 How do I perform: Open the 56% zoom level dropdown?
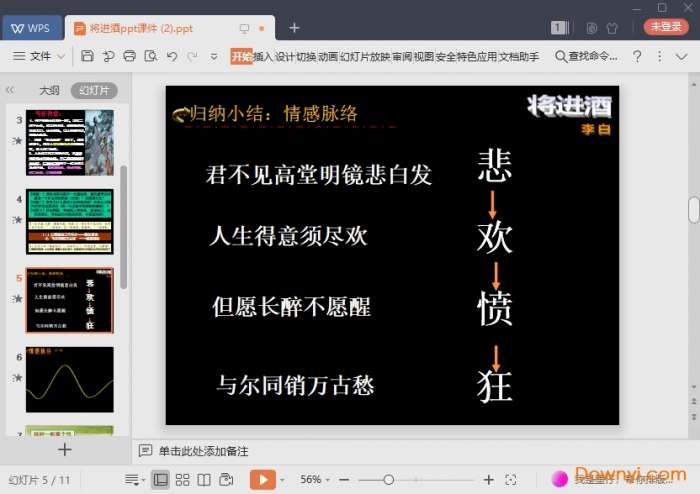click(314, 480)
